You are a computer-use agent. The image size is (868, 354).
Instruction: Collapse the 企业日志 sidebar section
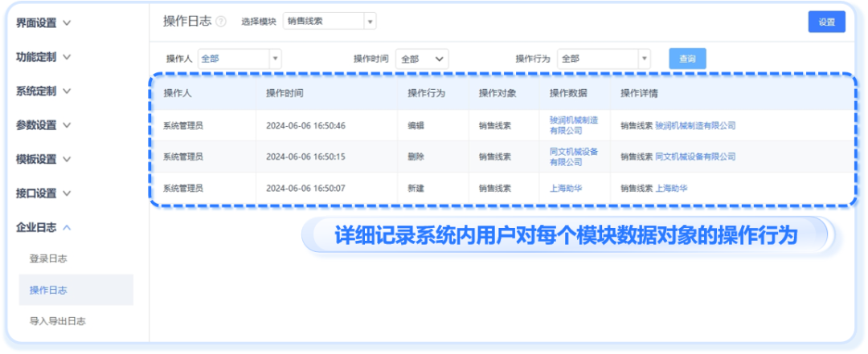click(x=43, y=227)
